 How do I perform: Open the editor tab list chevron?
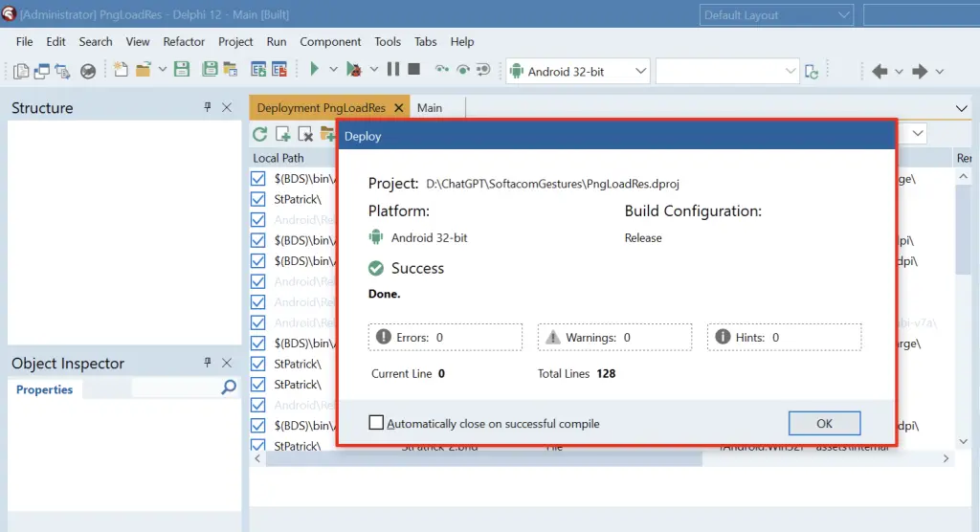(961, 109)
